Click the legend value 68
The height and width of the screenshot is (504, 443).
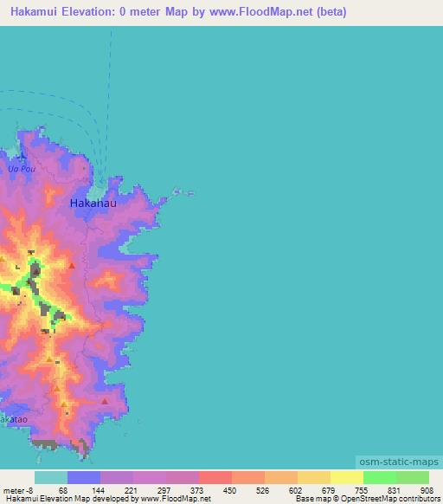pos(63,491)
